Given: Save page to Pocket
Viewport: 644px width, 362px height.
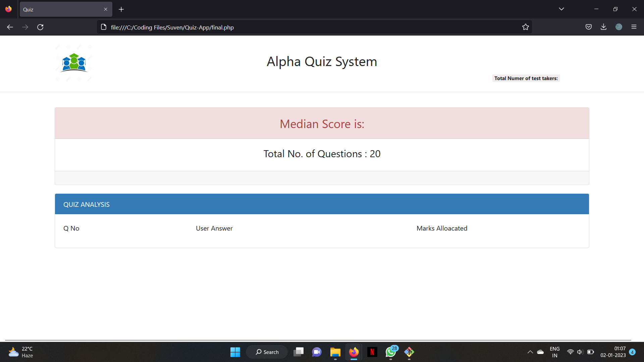Looking at the screenshot, I should (x=589, y=27).
